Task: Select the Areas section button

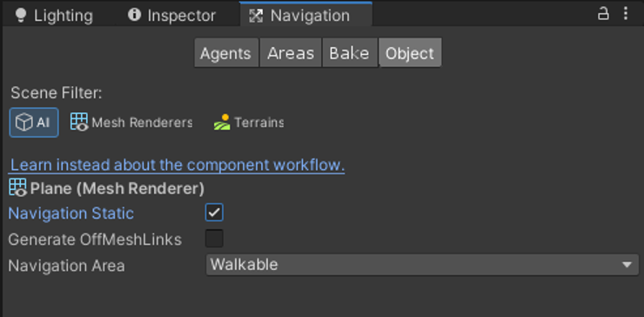Action: [x=291, y=52]
